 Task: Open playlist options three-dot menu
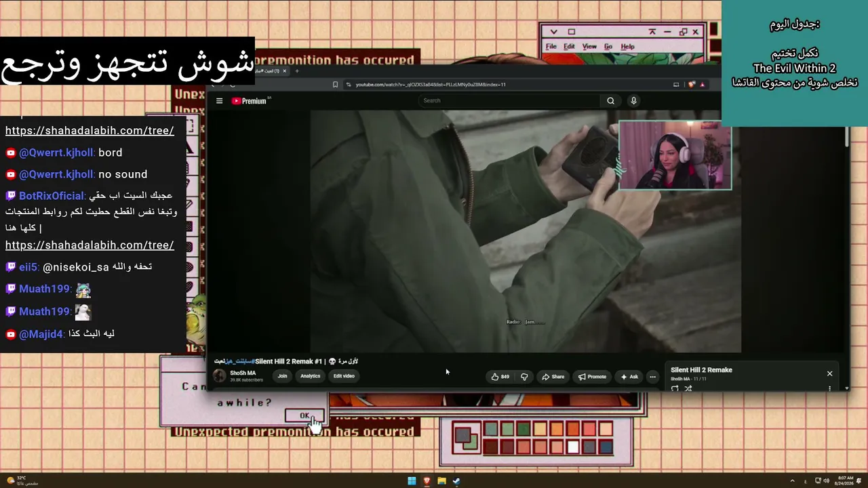pos(829,388)
